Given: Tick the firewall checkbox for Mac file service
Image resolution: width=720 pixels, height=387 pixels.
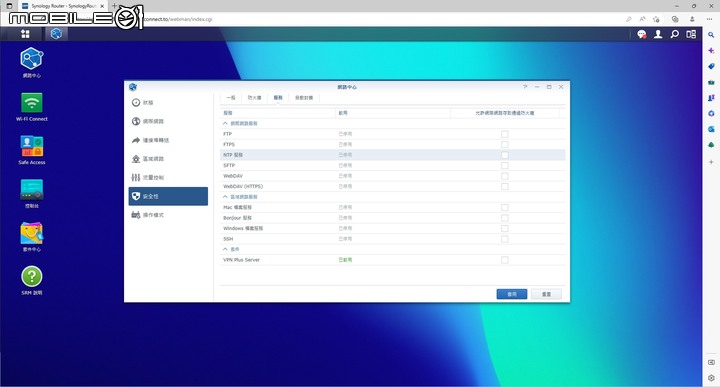Looking at the screenshot, I should [x=505, y=208].
